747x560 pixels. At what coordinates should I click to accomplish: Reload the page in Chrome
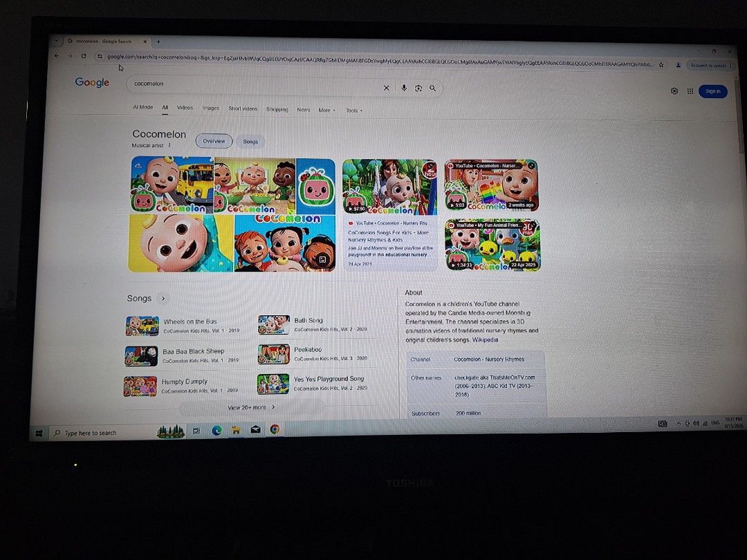pyautogui.click(x=84, y=56)
